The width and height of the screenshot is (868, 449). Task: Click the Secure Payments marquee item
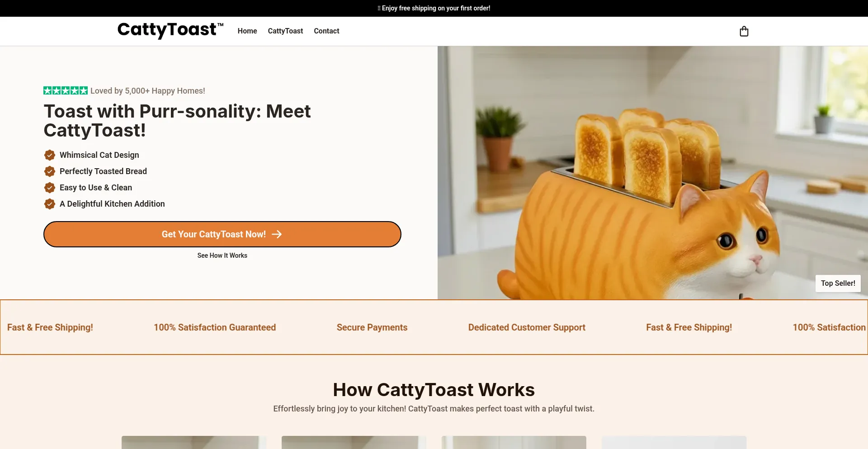(372, 327)
